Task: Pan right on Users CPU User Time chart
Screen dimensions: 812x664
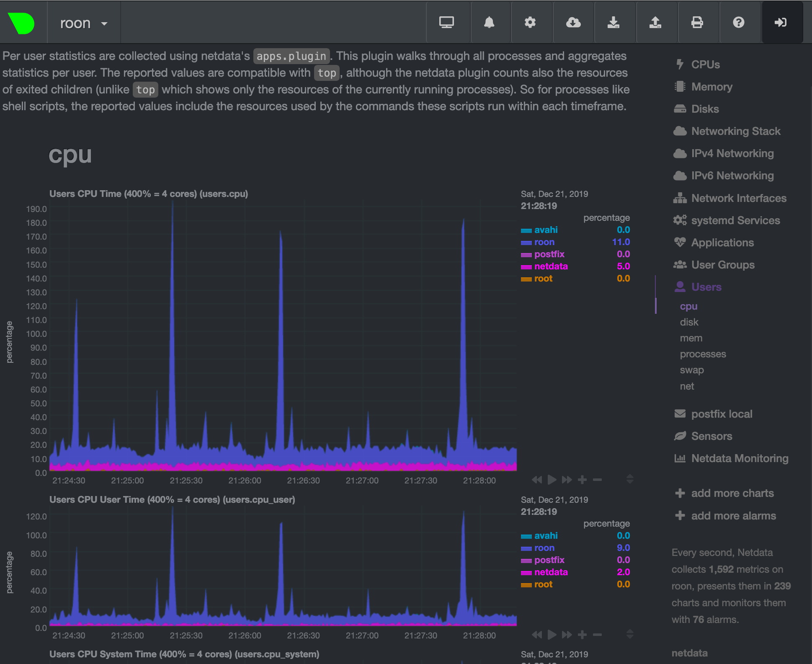Action: click(x=567, y=635)
